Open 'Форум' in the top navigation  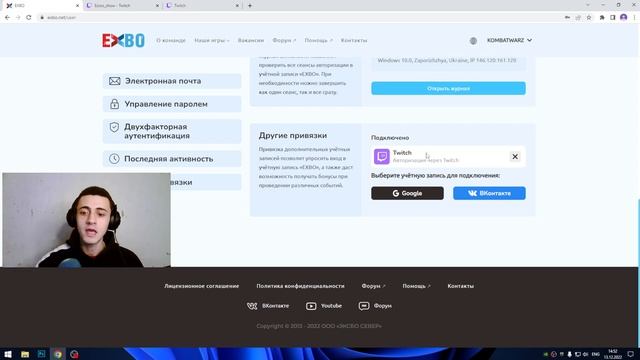pos(284,40)
